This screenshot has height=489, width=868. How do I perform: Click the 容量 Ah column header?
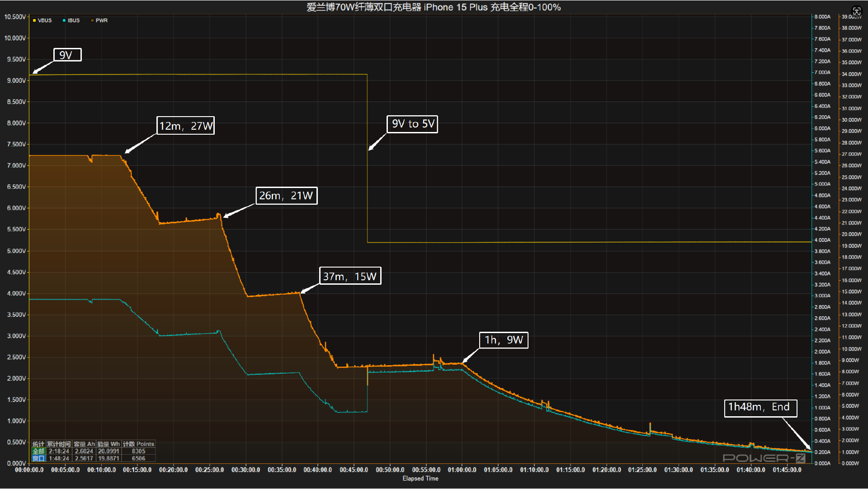click(x=84, y=444)
